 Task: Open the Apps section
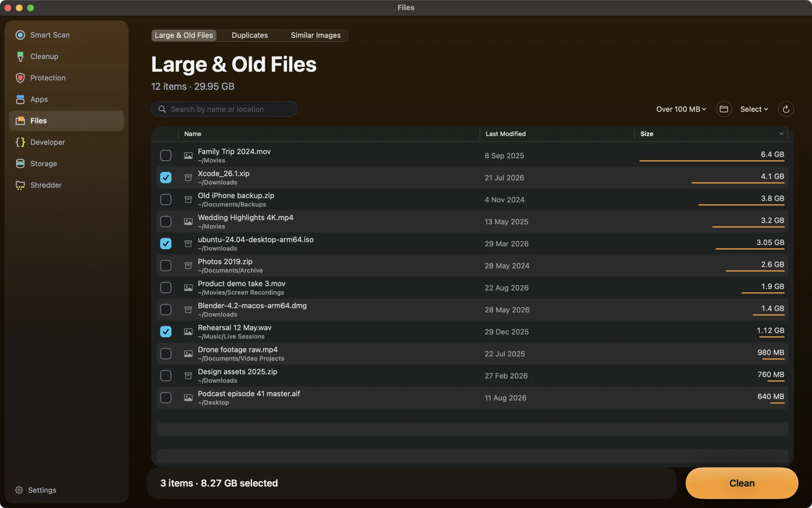pos(66,99)
